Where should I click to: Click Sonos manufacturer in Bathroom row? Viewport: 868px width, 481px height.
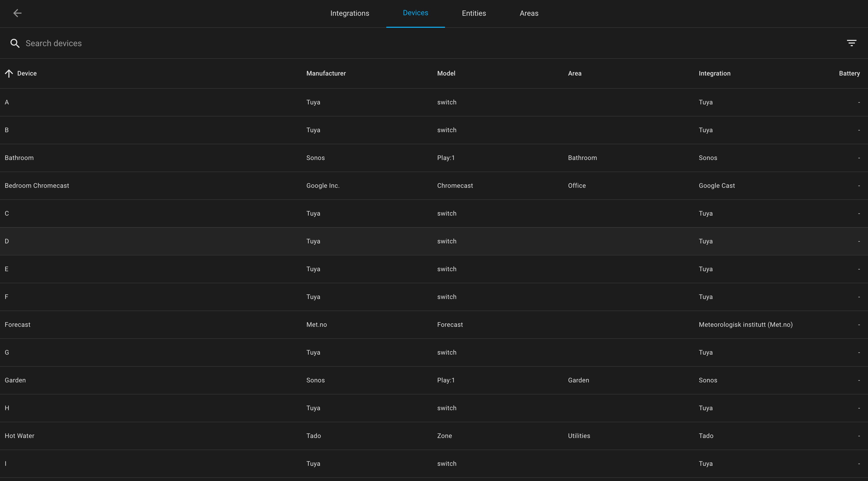pyautogui.click(x=315, y=158)
